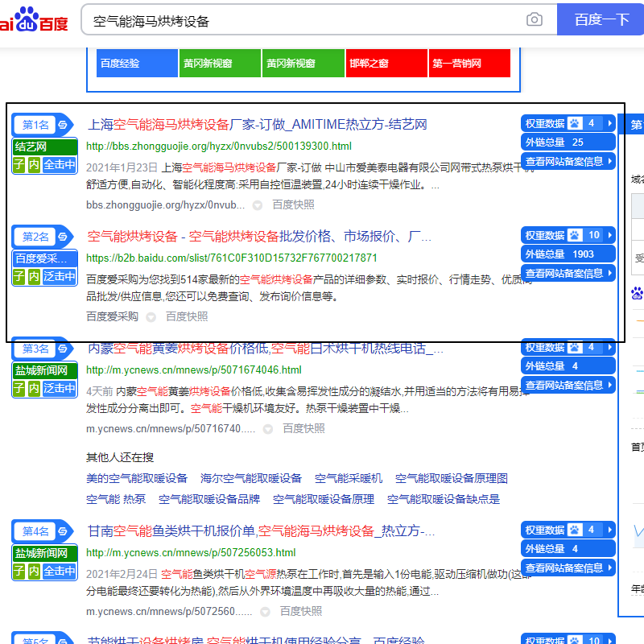
Task: Search related term 美的空气能取暖设备
Action: pos(137,478)
